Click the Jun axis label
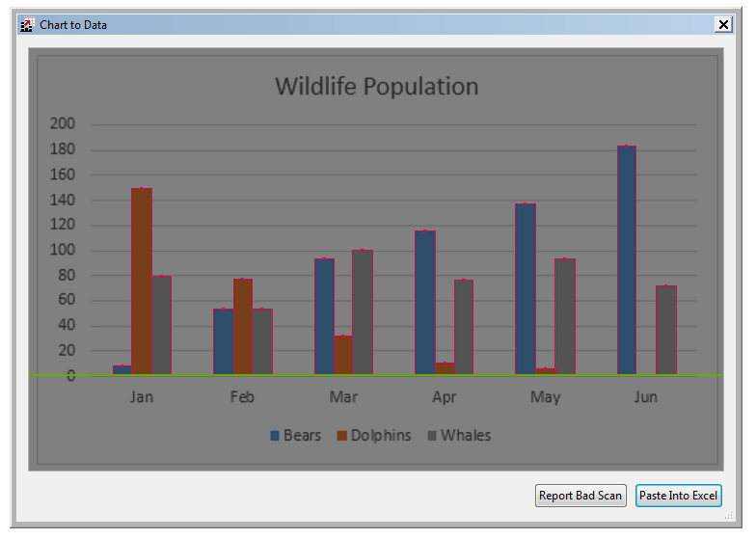The width and height of the screenshot is (756, 539). 646,397
